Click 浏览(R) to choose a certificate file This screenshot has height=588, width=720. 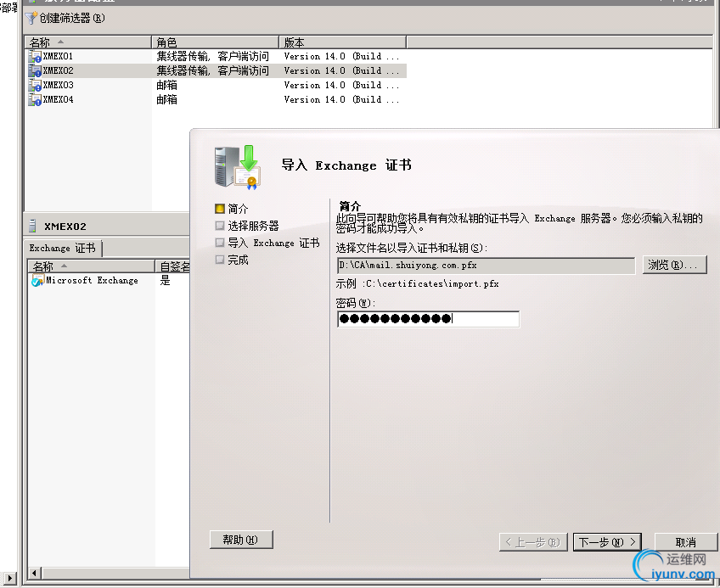click(674, 265)
